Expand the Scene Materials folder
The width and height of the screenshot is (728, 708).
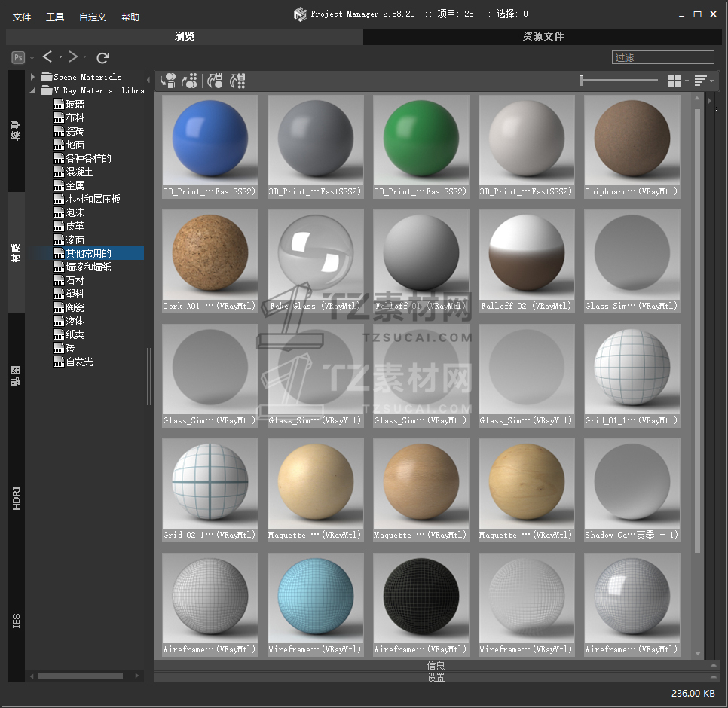33,77
